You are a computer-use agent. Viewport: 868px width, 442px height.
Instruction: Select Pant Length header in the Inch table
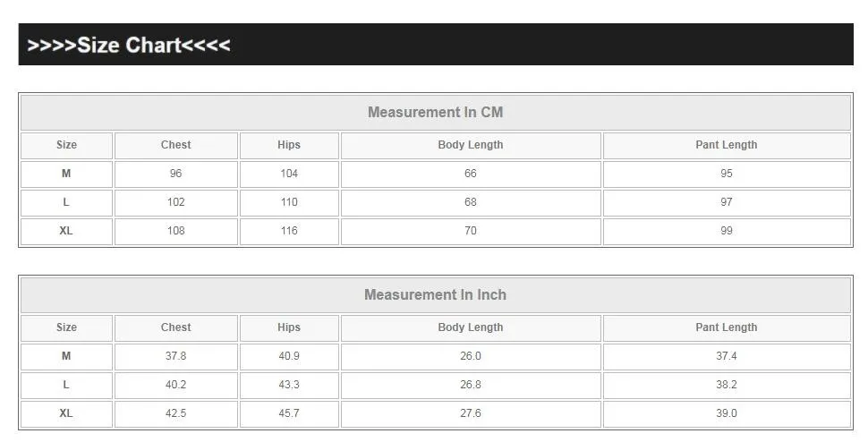pyautogui.click(x=726, y=327)
